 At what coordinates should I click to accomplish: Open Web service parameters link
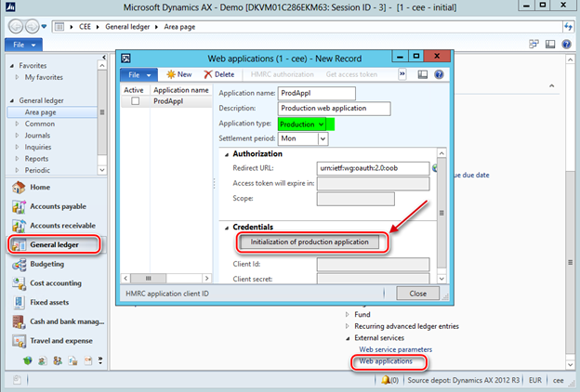[395, 349]
